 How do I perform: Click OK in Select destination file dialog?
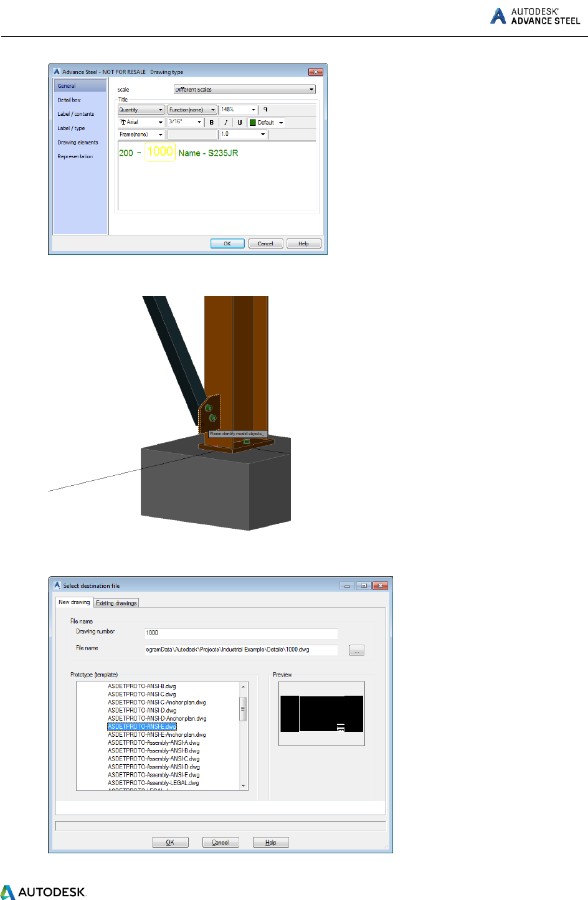(x=170, y=842)
